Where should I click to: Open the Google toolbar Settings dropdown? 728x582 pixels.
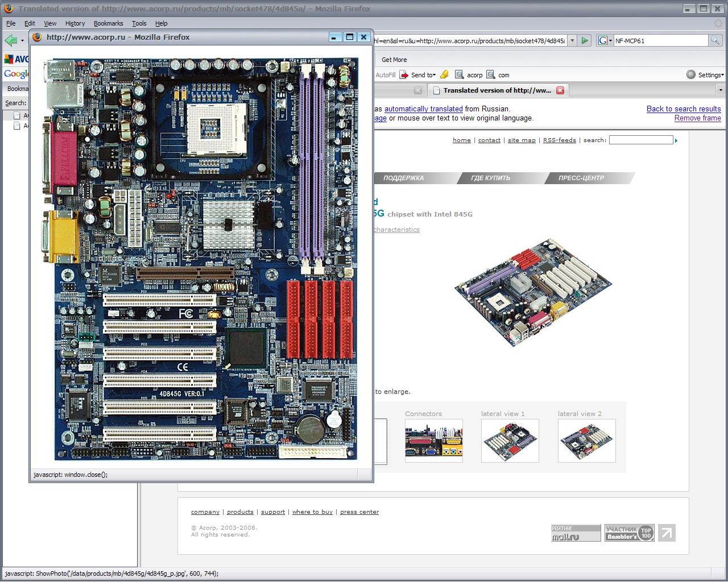705,75
